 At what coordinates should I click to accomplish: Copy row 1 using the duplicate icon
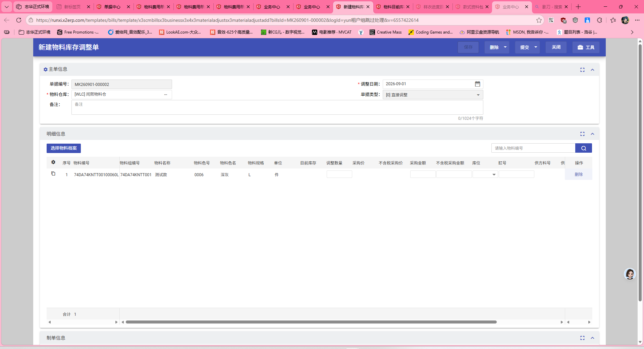coord(53,174)
